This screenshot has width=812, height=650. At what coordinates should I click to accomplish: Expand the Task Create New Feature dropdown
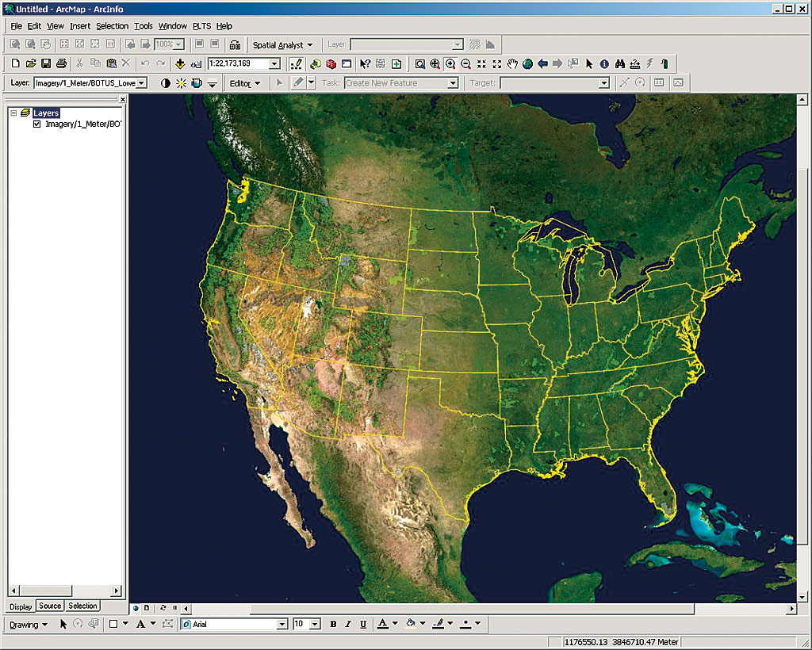coord(453,82)
